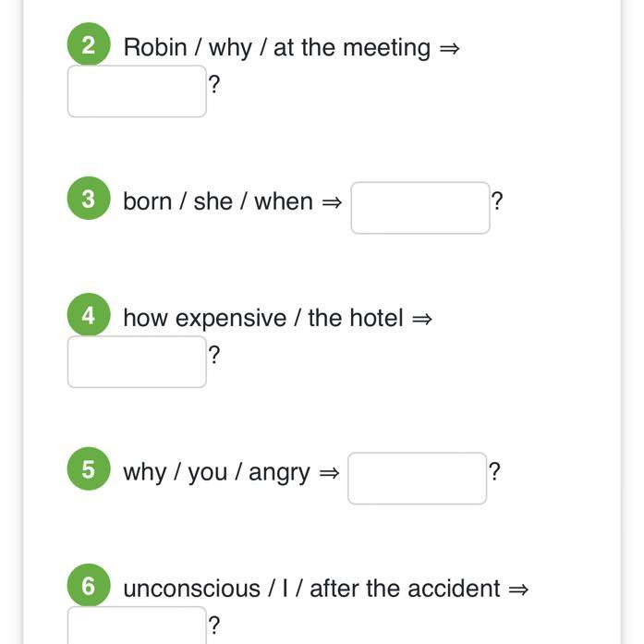The height and width of the screenshot is (644, 644).
Task: Click the green number 3 badge
Action: coord(89,200)
